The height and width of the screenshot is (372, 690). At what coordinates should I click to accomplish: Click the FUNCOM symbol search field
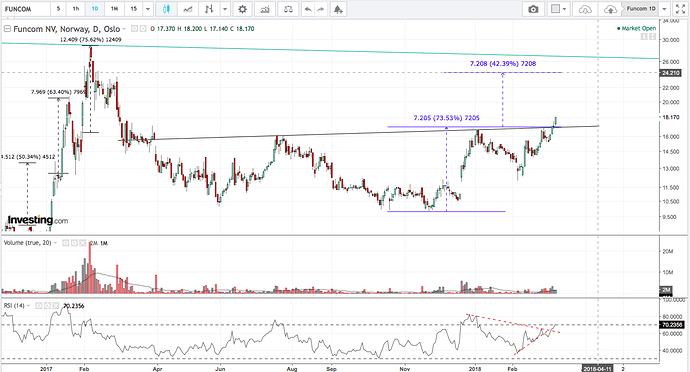tap(26, 9)
